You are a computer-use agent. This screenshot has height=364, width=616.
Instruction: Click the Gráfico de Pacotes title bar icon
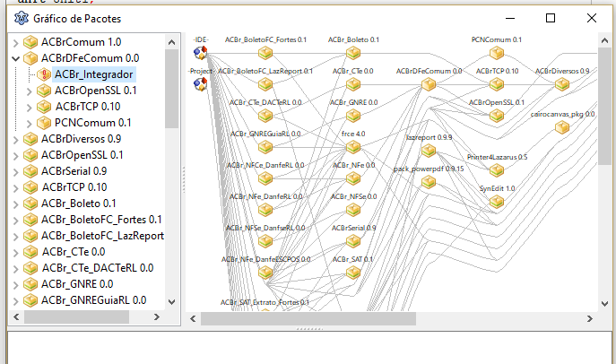tap(22, 18)
